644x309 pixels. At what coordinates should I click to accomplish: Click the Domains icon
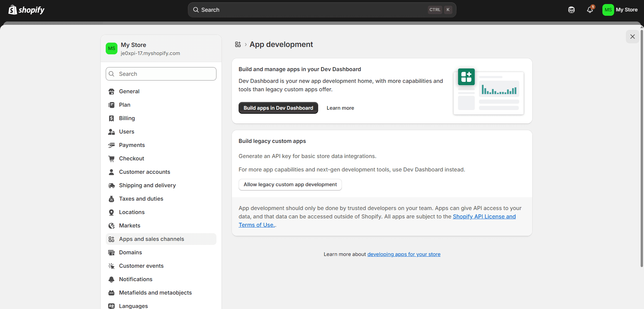[x=111, y=253]
